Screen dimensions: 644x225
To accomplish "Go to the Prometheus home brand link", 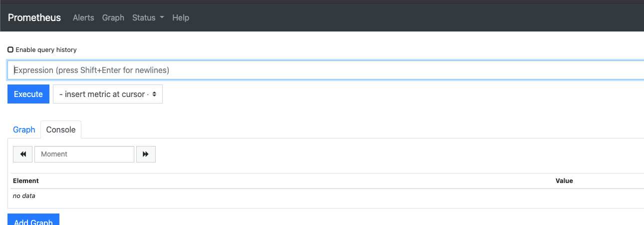I will coord(34,17).
